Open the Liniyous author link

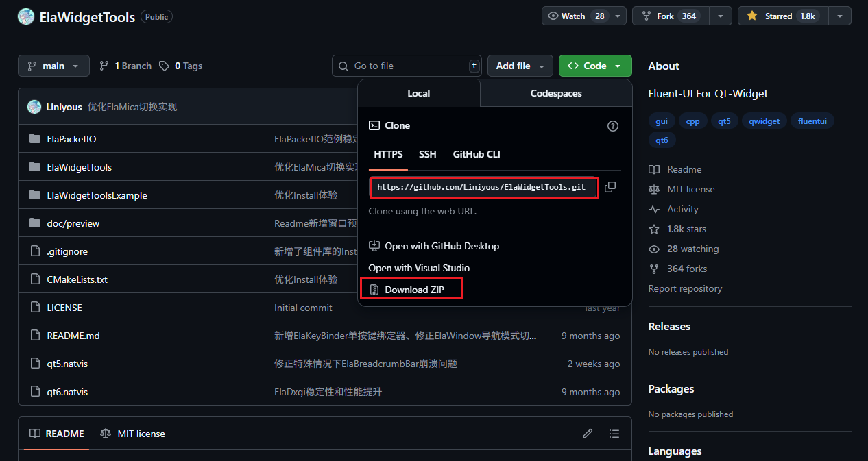(64, 107)
